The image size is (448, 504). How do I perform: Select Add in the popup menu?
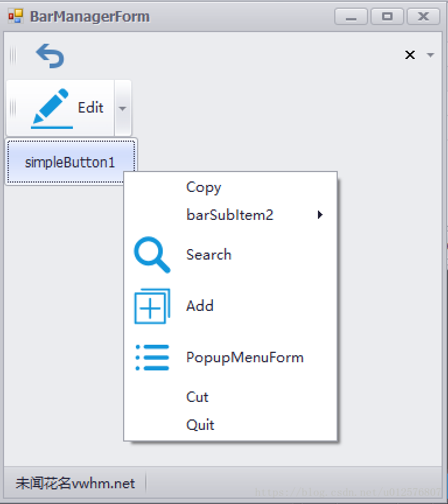click(230, 306)
